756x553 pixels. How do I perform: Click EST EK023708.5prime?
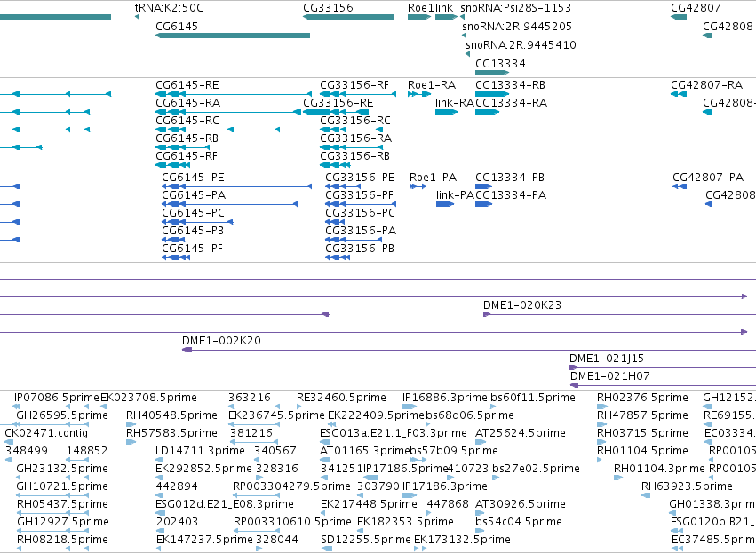148,398
